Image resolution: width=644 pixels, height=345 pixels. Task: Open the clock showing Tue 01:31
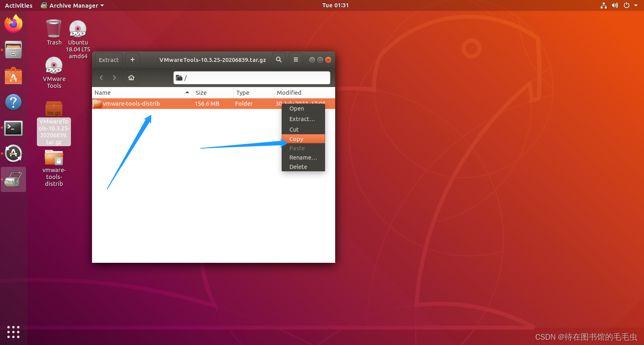[335, 5]
